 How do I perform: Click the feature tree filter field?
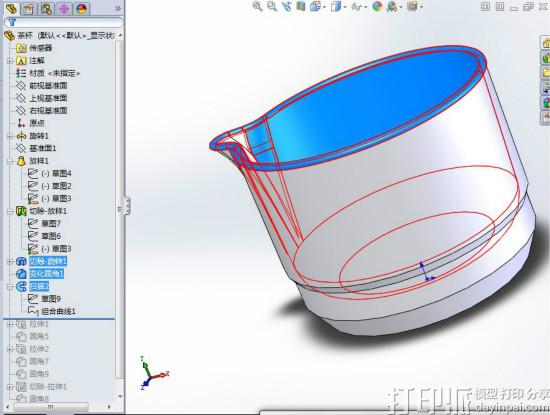(x=63, y=22)
